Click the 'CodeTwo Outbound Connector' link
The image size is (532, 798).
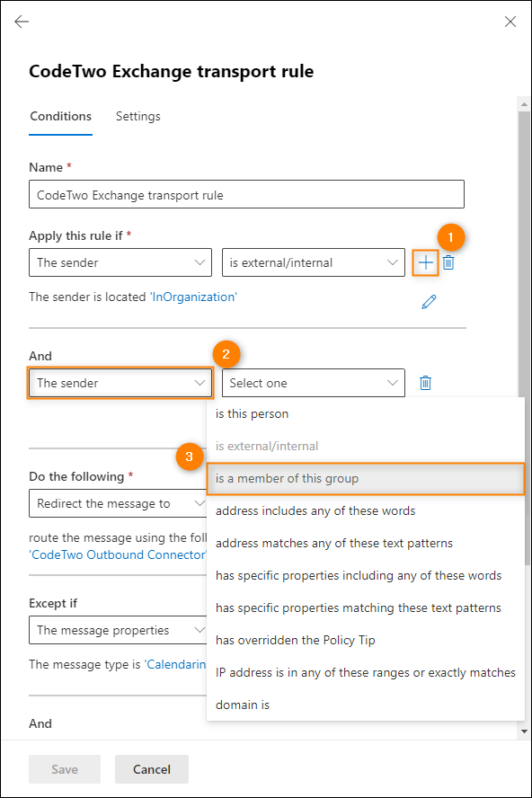coord(118,554)
